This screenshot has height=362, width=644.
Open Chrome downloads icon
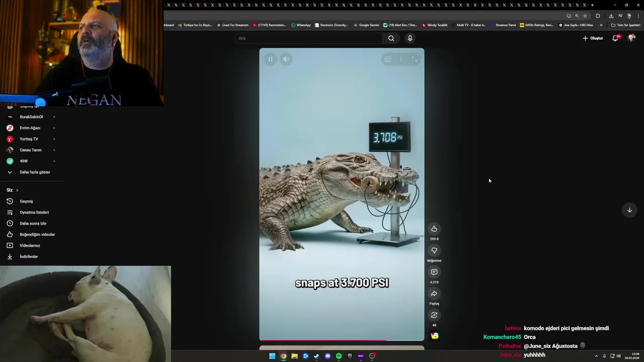[611, 16]
